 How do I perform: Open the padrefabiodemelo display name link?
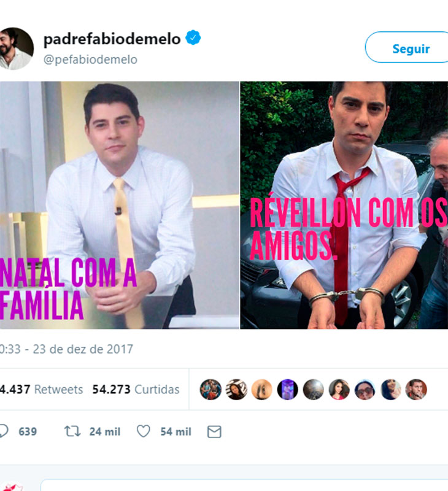(112, 39)
